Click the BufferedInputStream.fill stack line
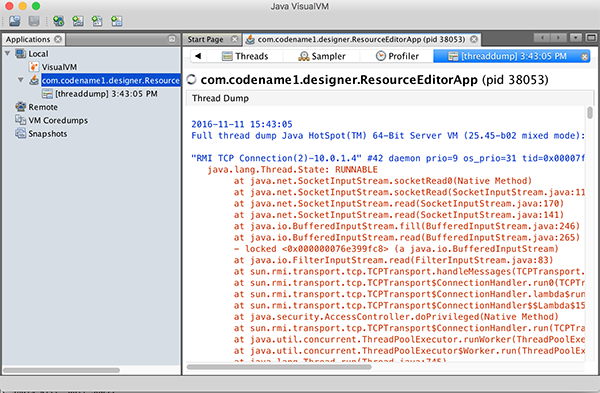600x393 pixels. click(407, 226)
